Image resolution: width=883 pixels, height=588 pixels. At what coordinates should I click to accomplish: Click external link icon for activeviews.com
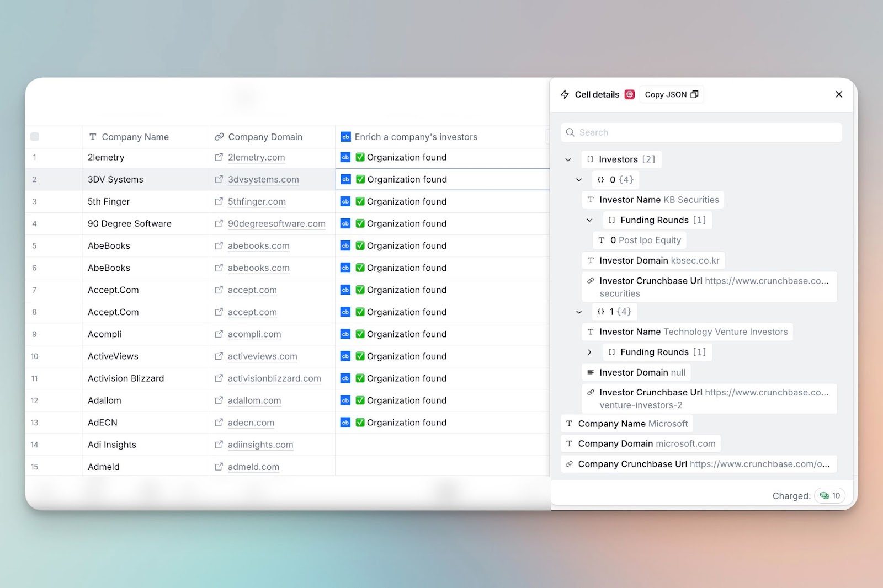[219, 356]
